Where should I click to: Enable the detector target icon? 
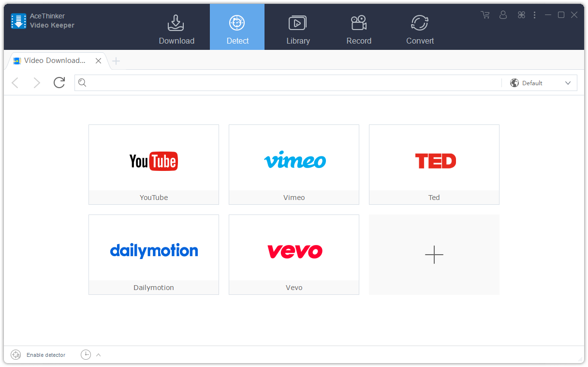[15, 354]
